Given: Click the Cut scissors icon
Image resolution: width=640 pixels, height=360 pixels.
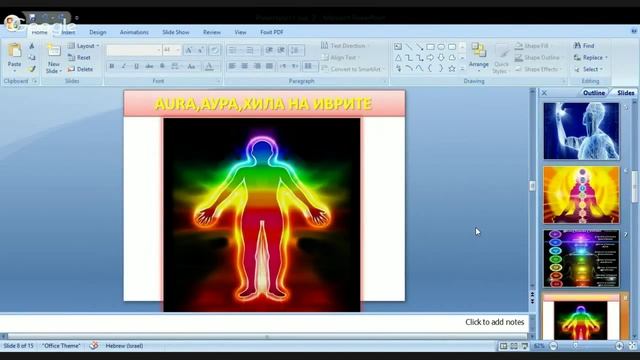Looking at the screenshot, I should (x=32, y=46).
